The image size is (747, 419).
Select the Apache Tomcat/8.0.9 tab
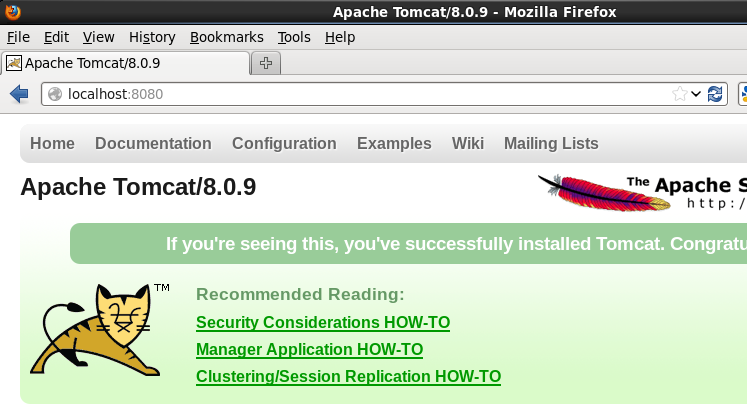[126, 63]
